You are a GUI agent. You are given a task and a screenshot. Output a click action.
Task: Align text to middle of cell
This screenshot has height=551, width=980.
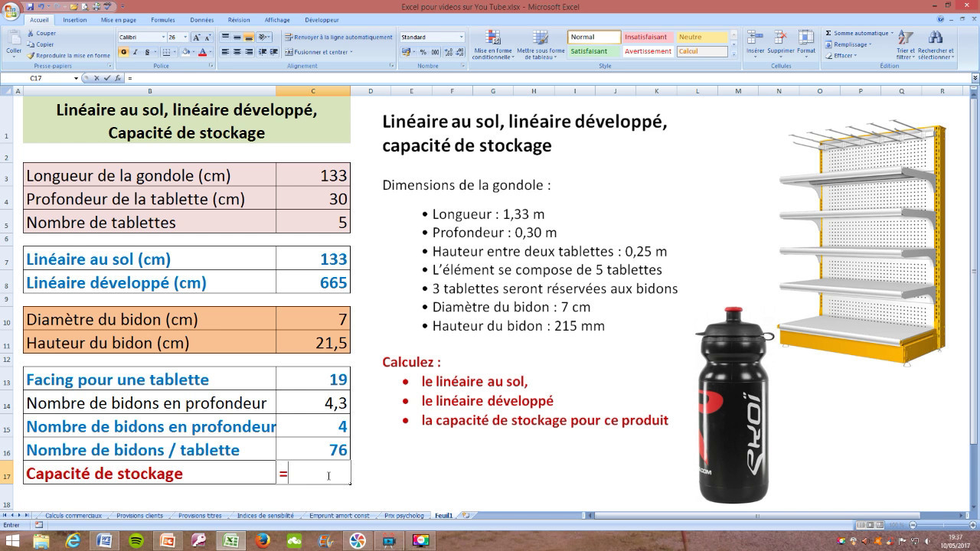[x=237, y=37]
